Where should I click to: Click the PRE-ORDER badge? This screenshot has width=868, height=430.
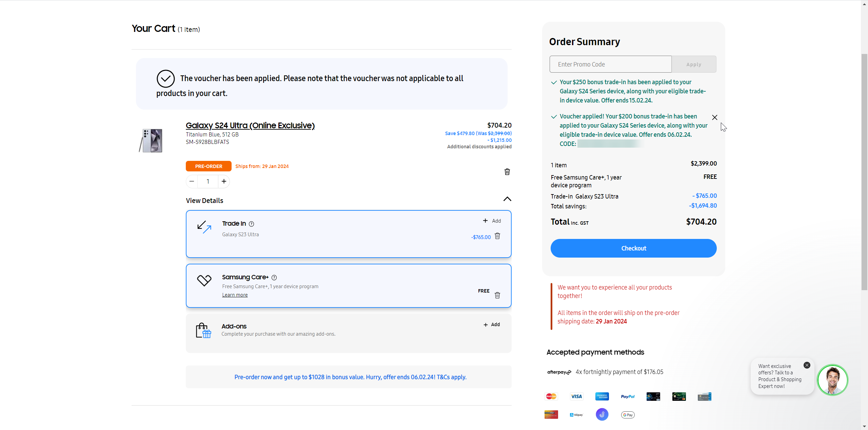click(x=209, y=166)
